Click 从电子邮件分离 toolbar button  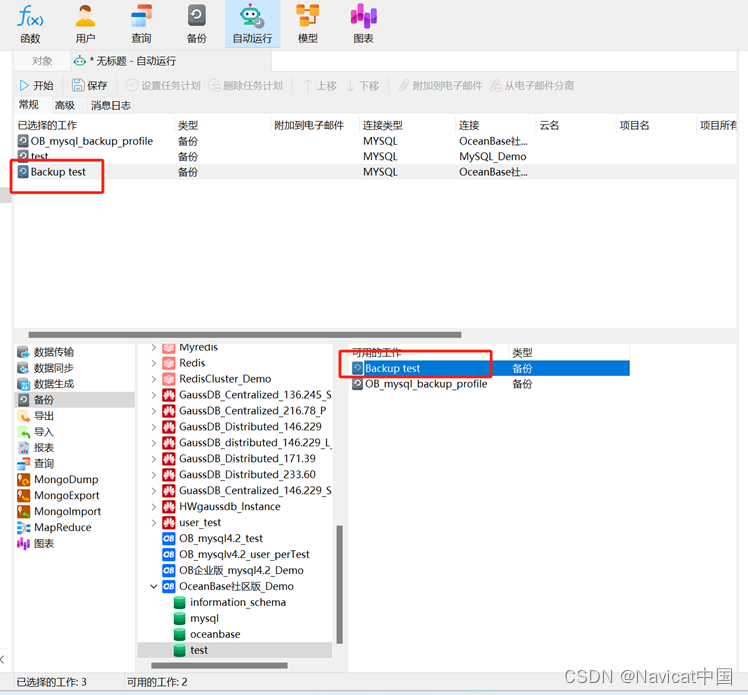click(532, 85)
